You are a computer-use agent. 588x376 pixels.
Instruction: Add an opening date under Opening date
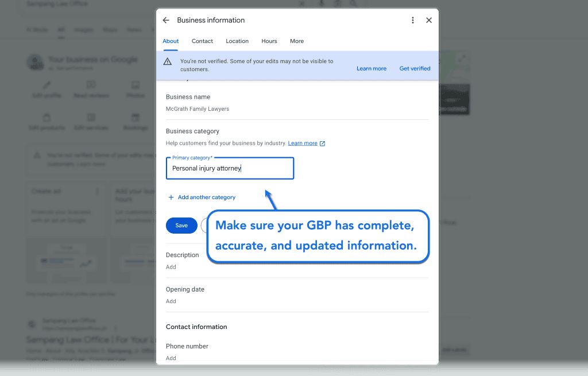tap(171, 301)
